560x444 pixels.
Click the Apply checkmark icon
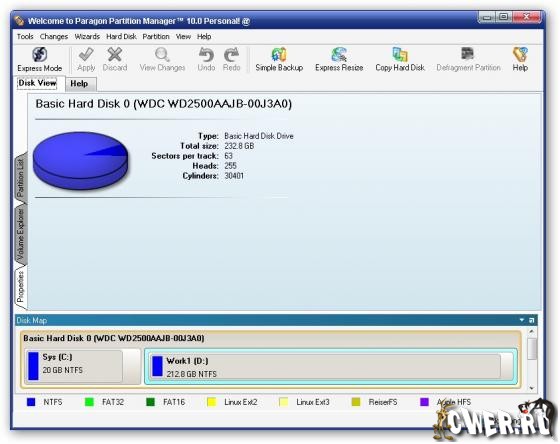(86, 55)
